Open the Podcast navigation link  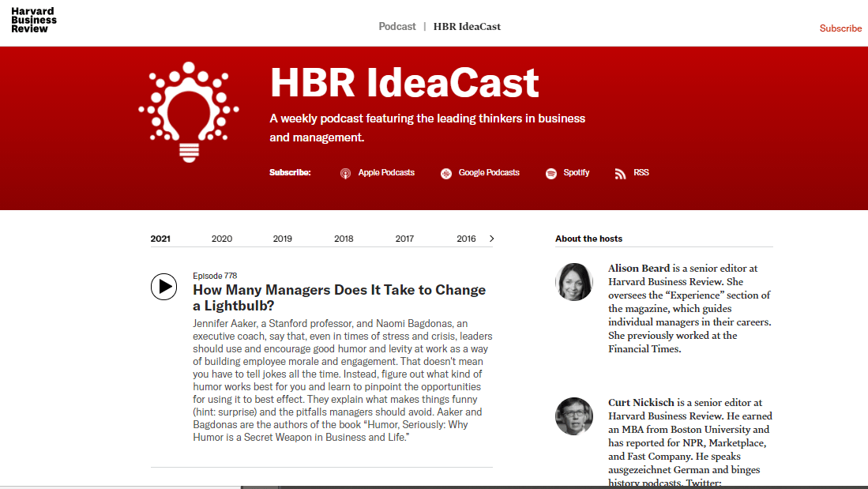(397, 26)
